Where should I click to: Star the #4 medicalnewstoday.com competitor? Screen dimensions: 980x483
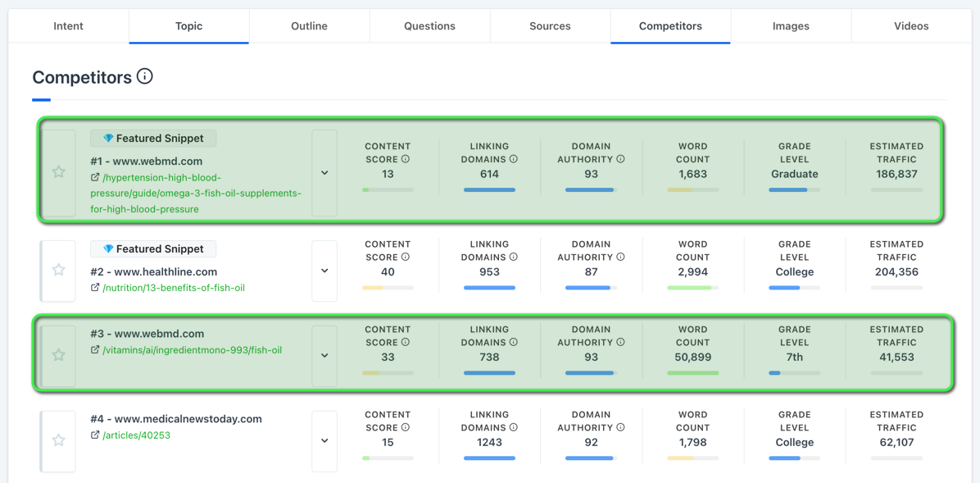point(58,440)
